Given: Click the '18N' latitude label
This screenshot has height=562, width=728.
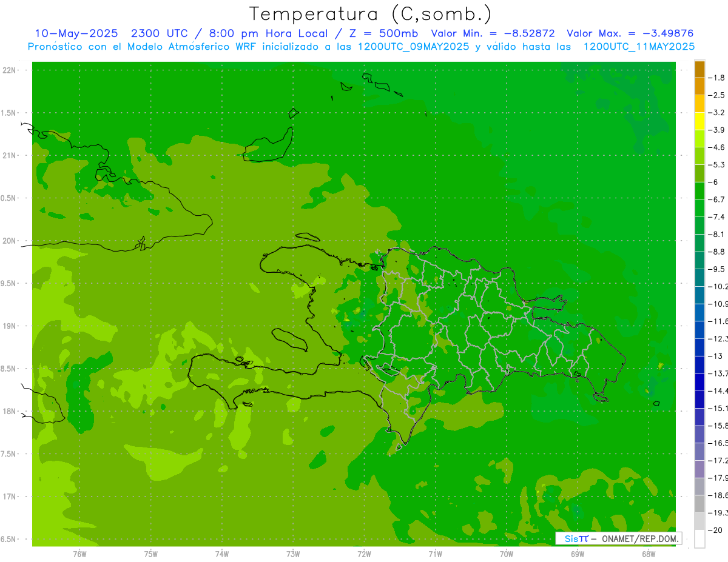Looking at the screenshot, I should (x=8, y=411).
